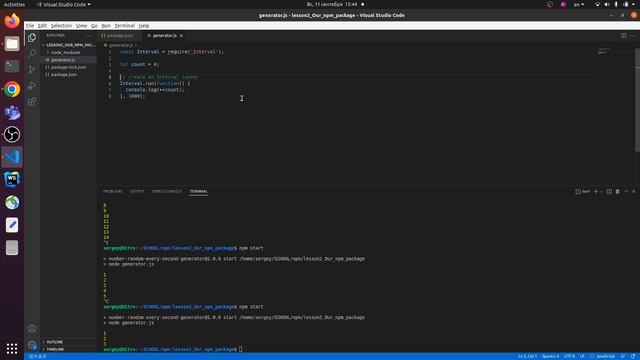Screen dimensions: 640x360
Task: Open the Search view in the activity bar
Action: click(32, 53)
